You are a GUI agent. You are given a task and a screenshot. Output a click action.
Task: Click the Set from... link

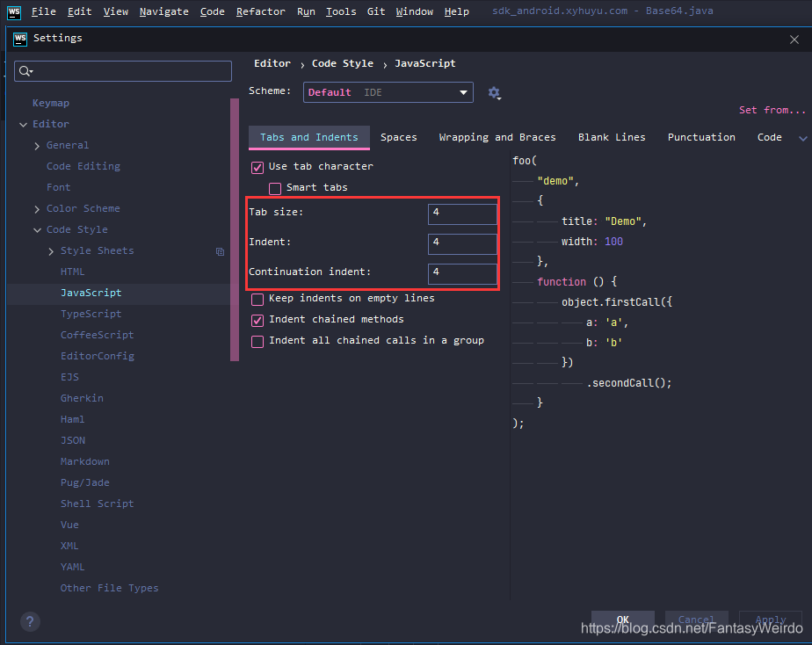point(772,110)
